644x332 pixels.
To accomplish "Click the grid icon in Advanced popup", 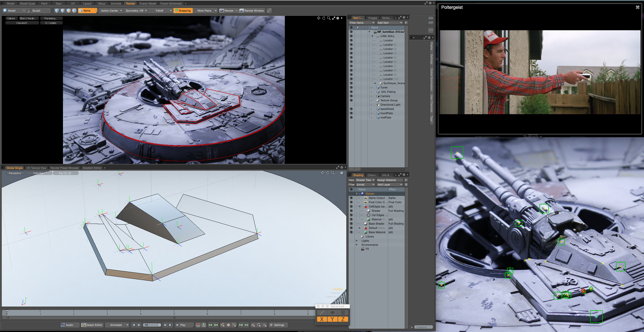I will [343, 313].
